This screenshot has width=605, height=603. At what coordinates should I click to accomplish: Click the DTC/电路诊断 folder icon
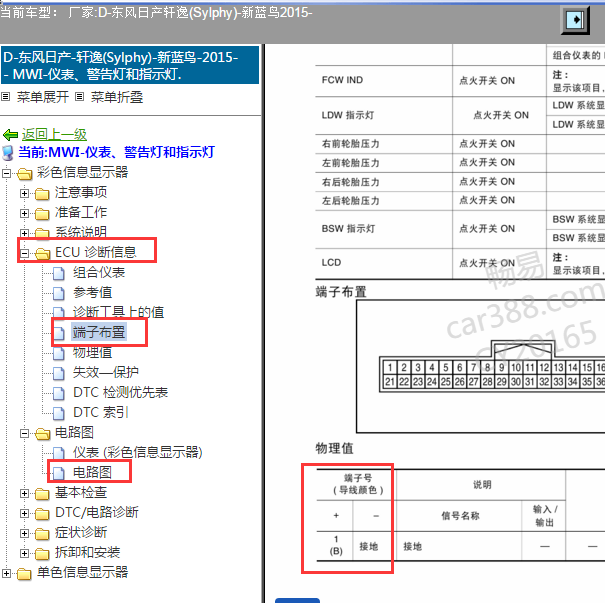tap(42, 513)
